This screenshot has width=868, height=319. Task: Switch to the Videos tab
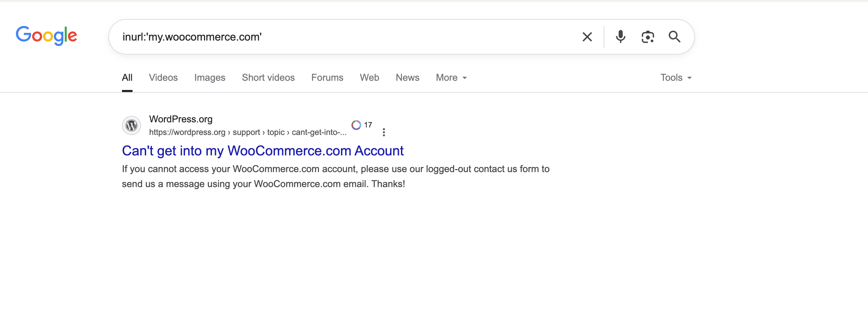(x=163, y=78)
